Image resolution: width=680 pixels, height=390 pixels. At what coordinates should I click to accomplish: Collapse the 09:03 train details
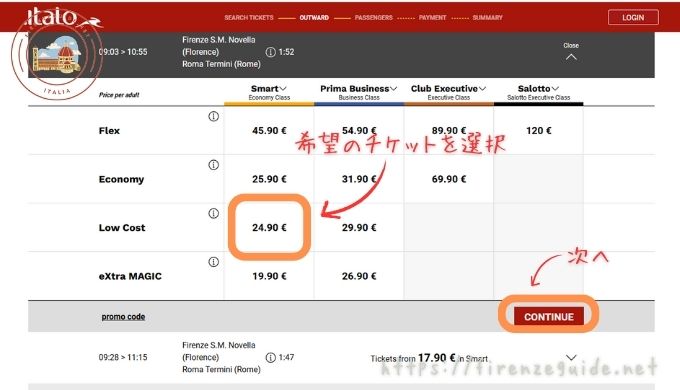coord(571,52)
